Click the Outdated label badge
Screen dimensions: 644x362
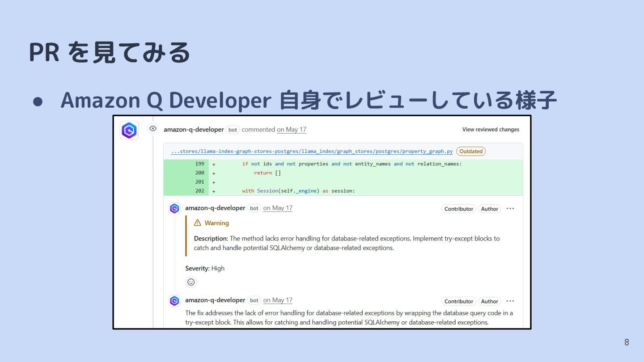[471, 152]
